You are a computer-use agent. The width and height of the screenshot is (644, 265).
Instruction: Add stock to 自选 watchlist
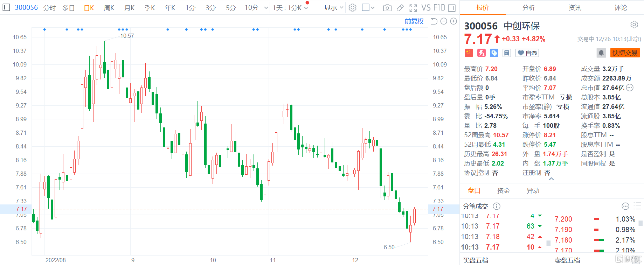tap(527, 53)
